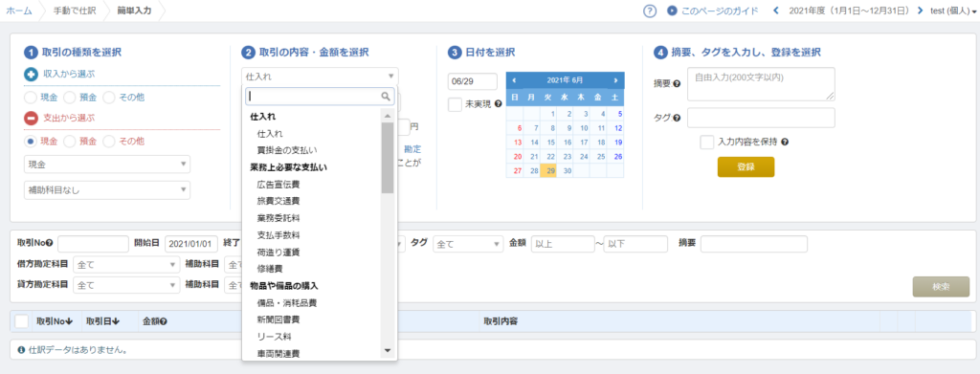
Task: Choose 荷造り運賃 option
Action: 278,253
